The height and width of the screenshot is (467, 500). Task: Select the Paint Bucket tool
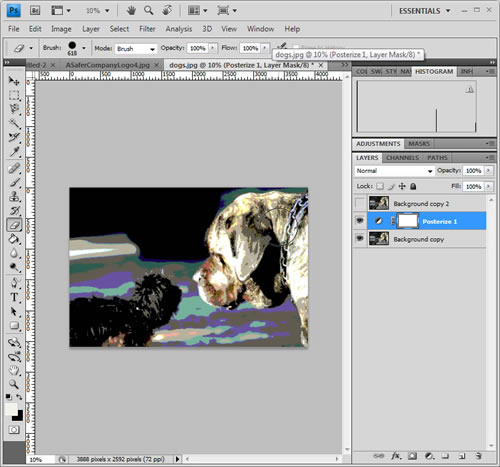14,239
